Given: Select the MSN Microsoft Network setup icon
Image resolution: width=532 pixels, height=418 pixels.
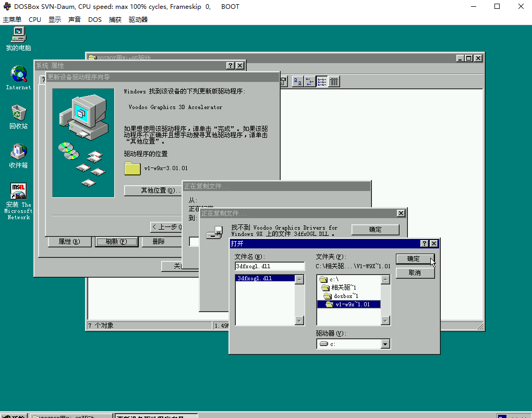Looking at the screenshot, I should (18, 201).
